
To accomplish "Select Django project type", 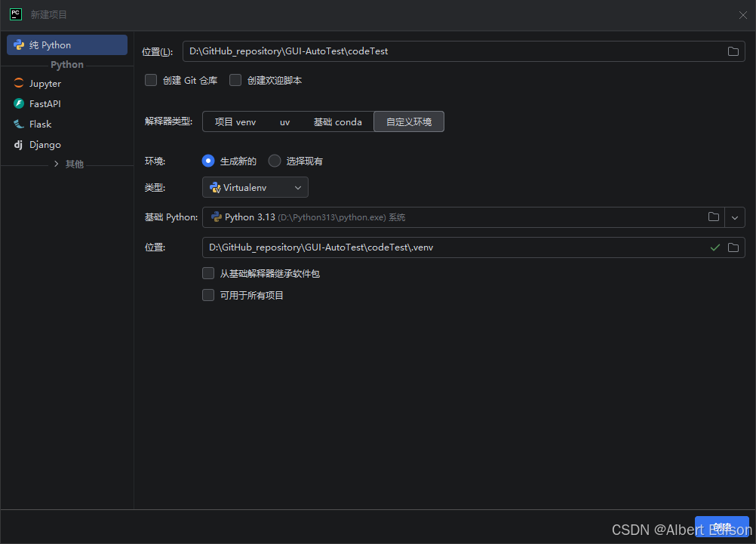I will (x=67, y=145).
